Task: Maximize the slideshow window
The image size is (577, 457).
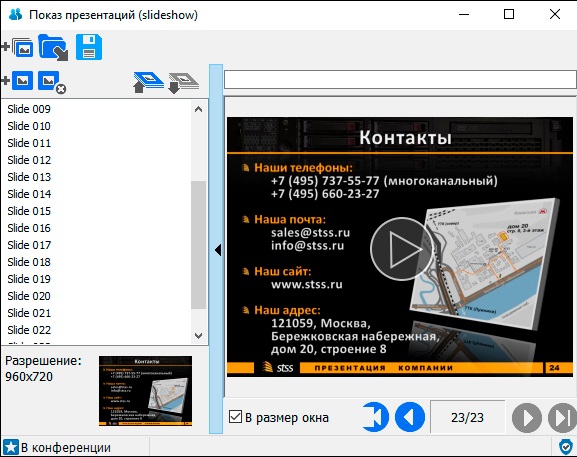Action: click(509, 14)
